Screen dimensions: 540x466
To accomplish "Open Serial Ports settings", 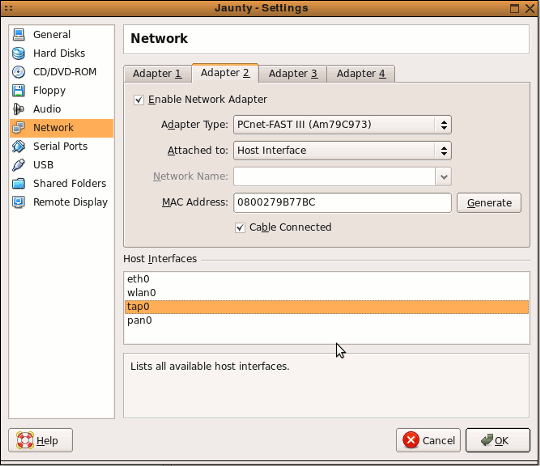I will click(x=61, y=146).
